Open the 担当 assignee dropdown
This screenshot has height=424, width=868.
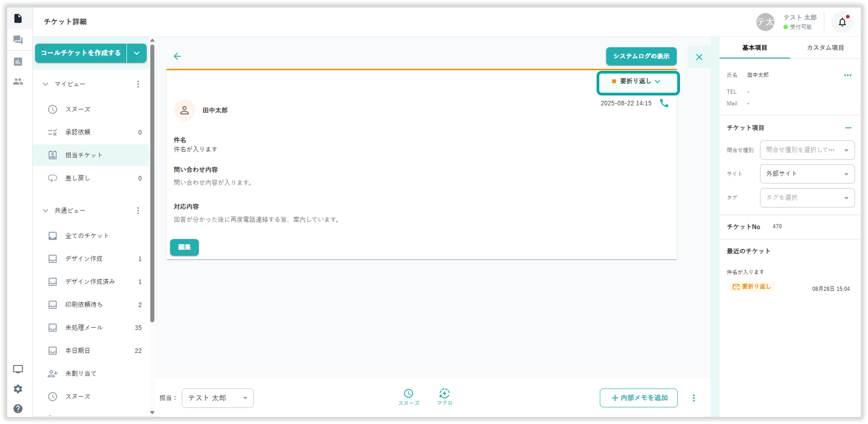click(217, 398)
